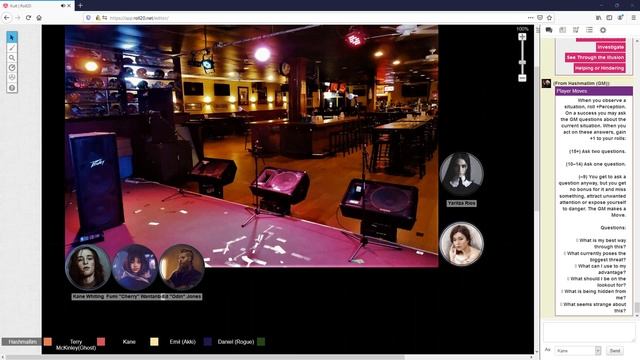Click the chat message text box

589,332
